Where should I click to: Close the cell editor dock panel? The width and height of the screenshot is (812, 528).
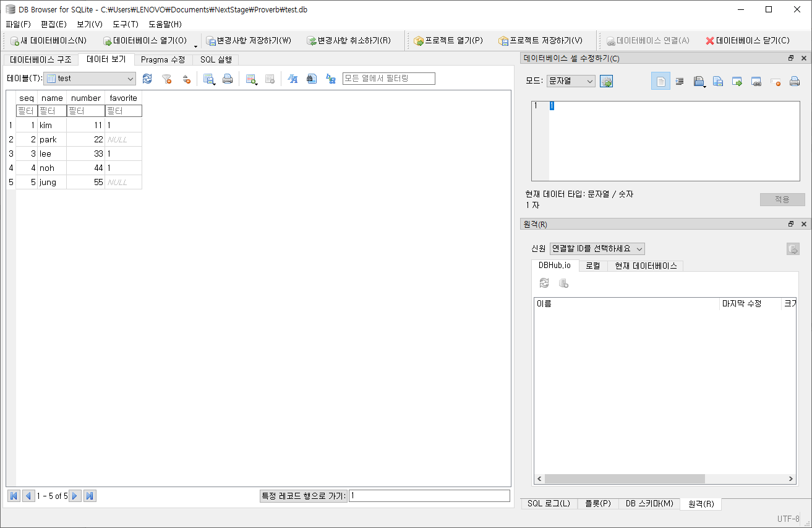coord(803,58)
